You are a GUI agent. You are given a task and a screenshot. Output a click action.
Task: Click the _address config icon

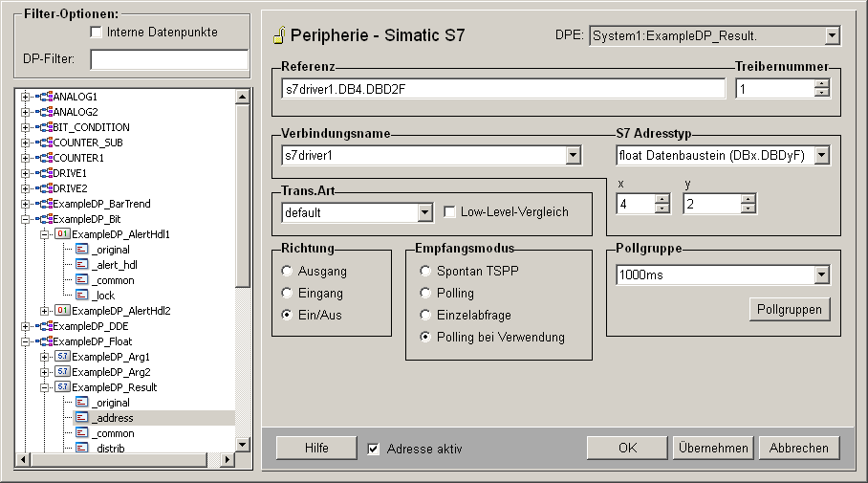click(82, 418)
